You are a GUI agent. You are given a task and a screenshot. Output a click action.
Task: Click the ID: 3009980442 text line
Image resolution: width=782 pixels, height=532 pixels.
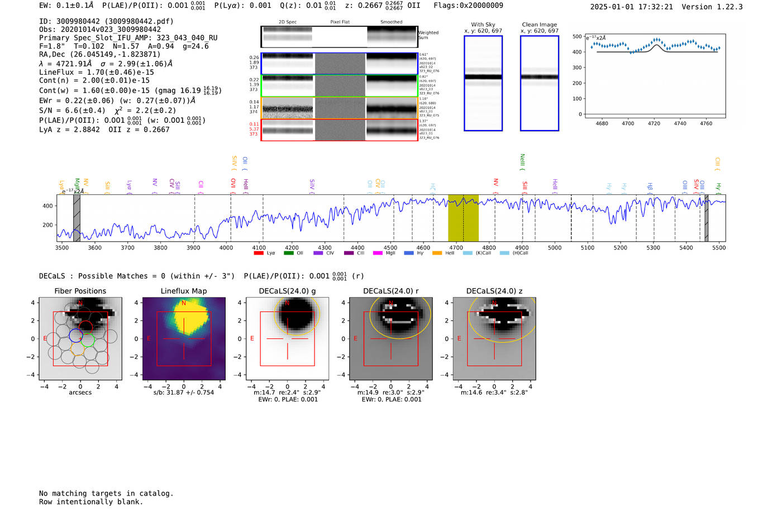106,21
